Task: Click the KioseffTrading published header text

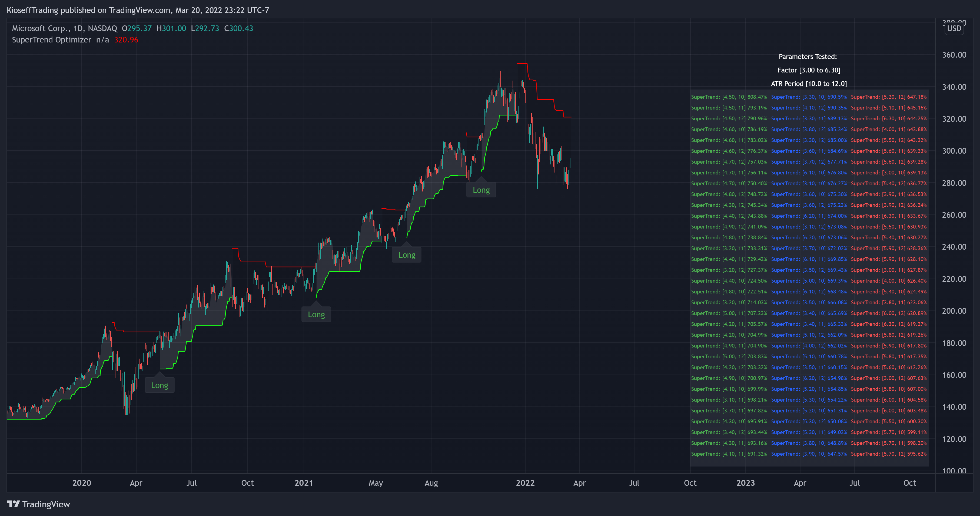Action: (138, 10)
